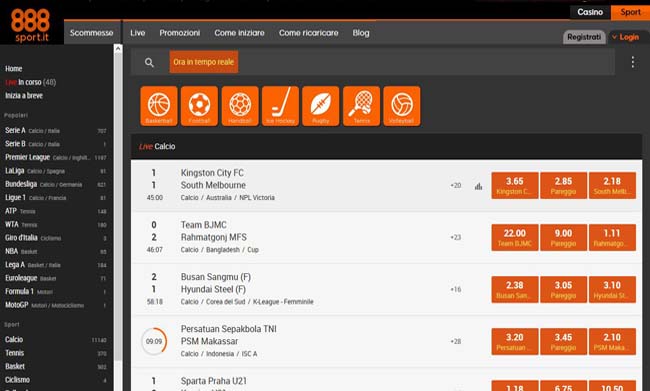
Task: Switch to the Sport tab
Action: tap(631, 12)
